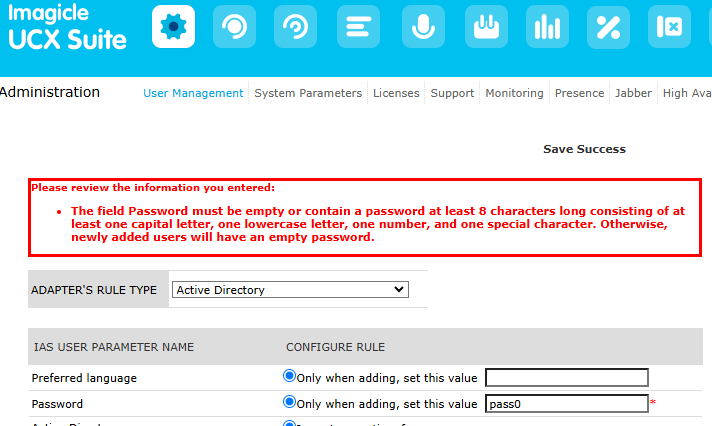
Task: Go to the Licenses tab
Action: tap(396, 93)
